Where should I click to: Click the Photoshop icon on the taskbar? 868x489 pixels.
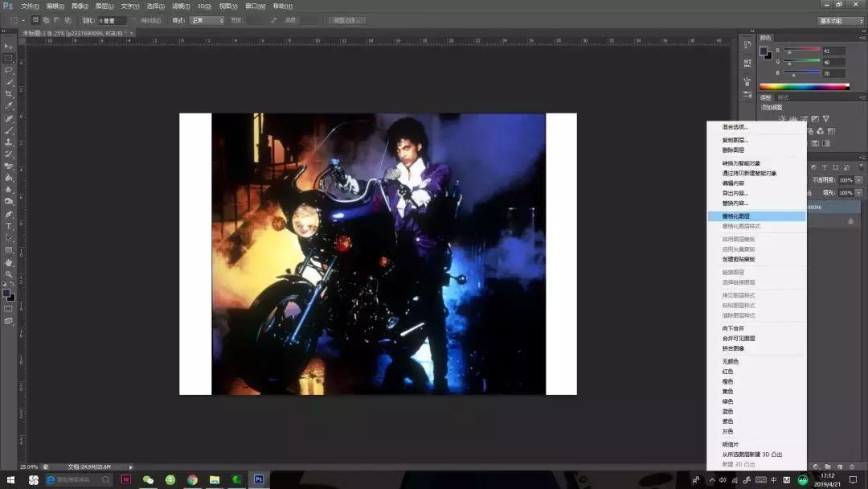259,480
